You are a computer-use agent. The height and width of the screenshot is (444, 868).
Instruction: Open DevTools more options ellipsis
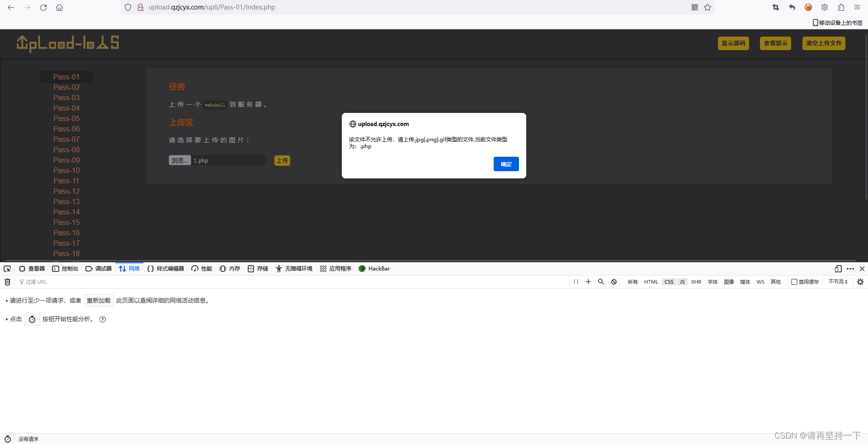(x=850, y=269)
